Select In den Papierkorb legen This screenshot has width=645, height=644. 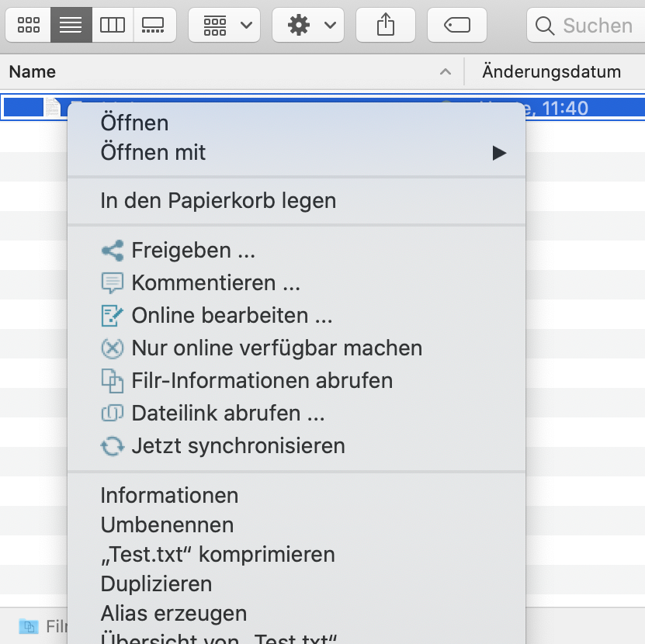(x=218, y=201)
